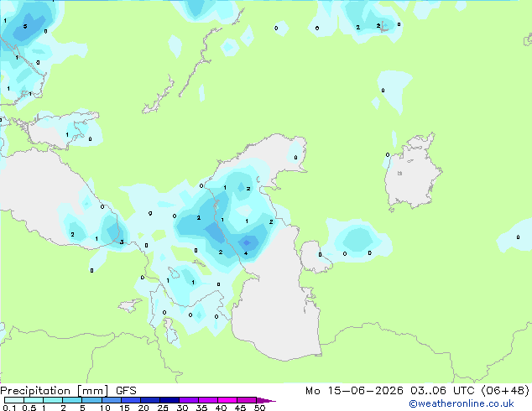Select the 1–2 mm legend swatch
Screen dimensions: 532x411
click(53, 400)
